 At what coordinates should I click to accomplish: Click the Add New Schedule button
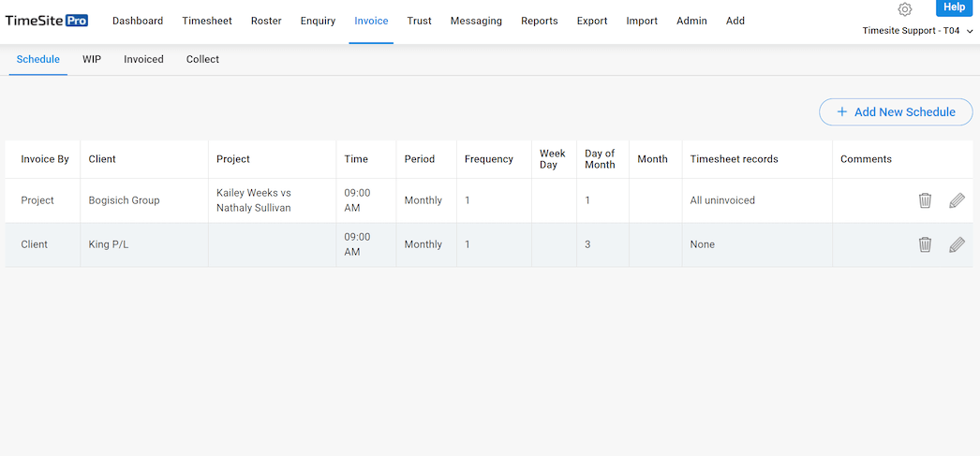pyautogui.click(x=896, y=111)
